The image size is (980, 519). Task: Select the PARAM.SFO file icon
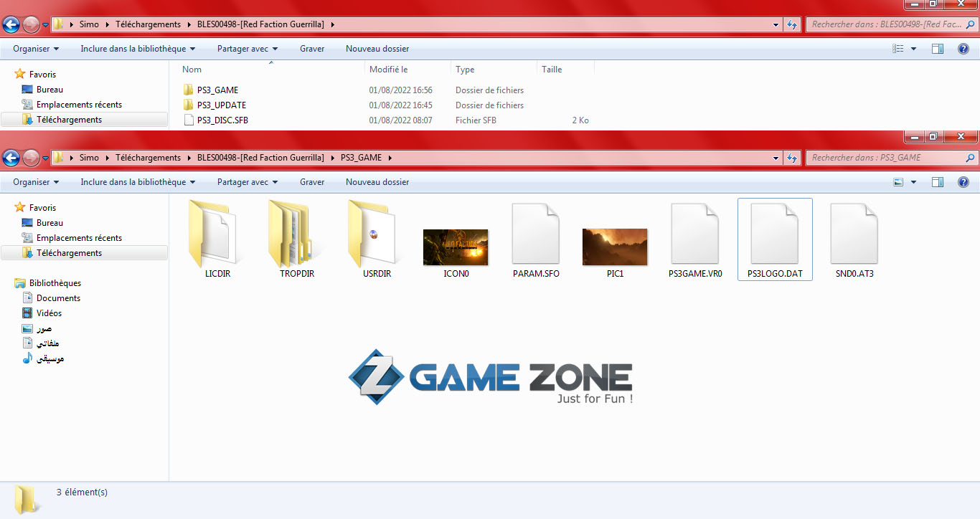point(535,234)
